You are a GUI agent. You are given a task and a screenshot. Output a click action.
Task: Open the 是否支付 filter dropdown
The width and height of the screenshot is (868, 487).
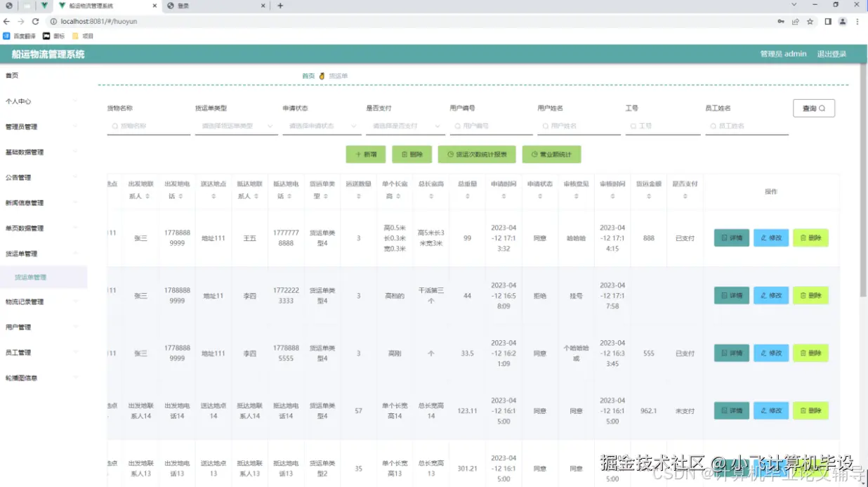pos(405,126)
